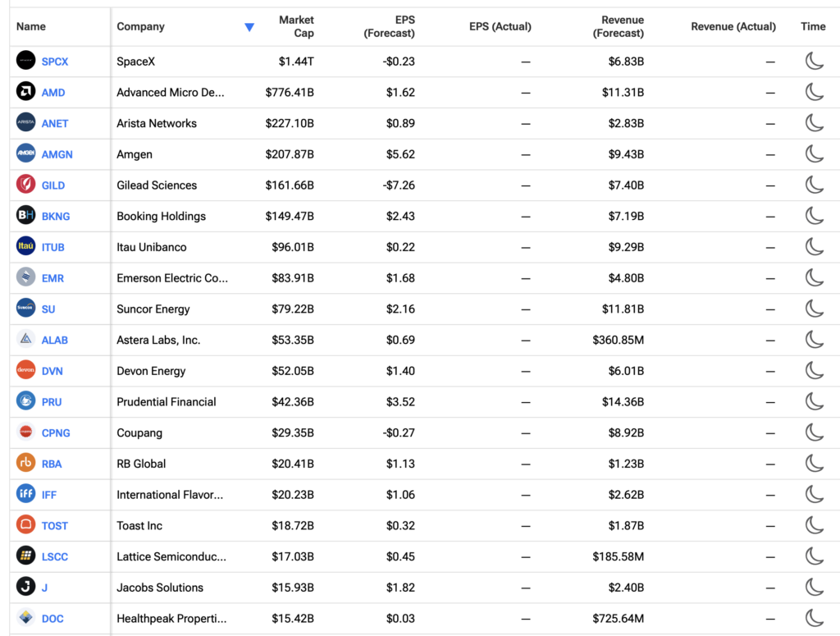Open the ALAB ticker link
Image resolution: width=840 pixels, height=636 pixels.
click(x=55, y=341)
